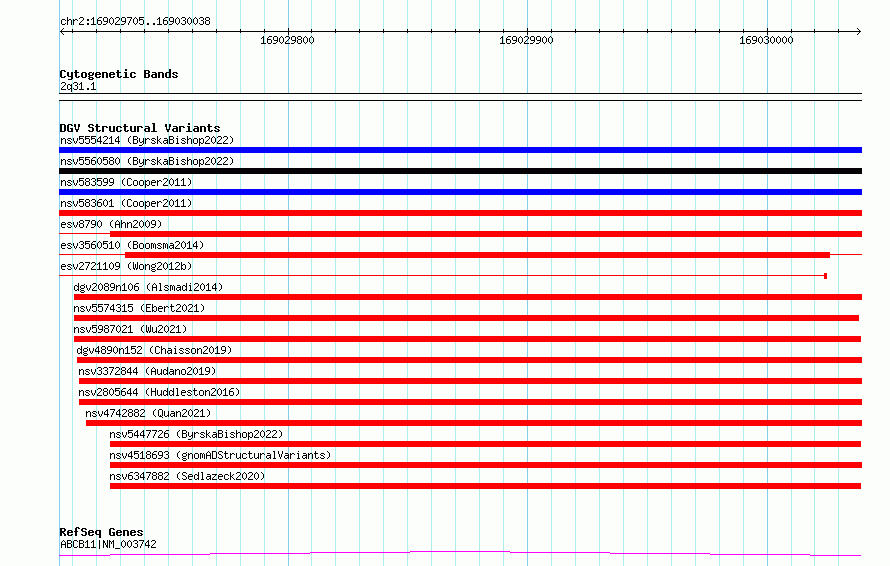Click the red bar under nsv2805644
Viewport: 890px width, 566px height.
[471, 402]
